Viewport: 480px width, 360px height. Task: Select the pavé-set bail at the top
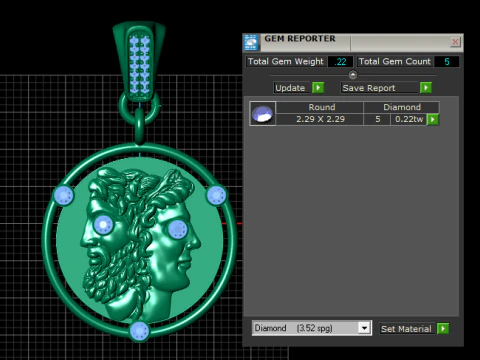click(139, 63)
